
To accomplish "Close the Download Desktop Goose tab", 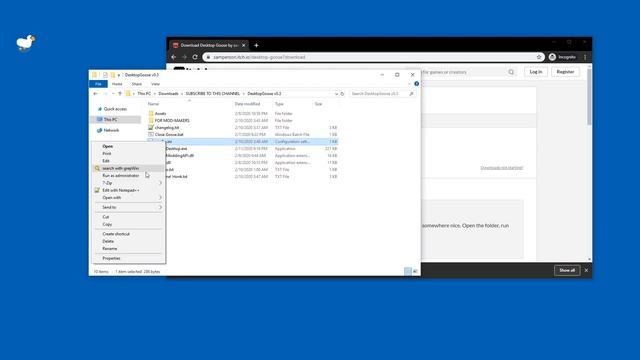I will [244, 45].
